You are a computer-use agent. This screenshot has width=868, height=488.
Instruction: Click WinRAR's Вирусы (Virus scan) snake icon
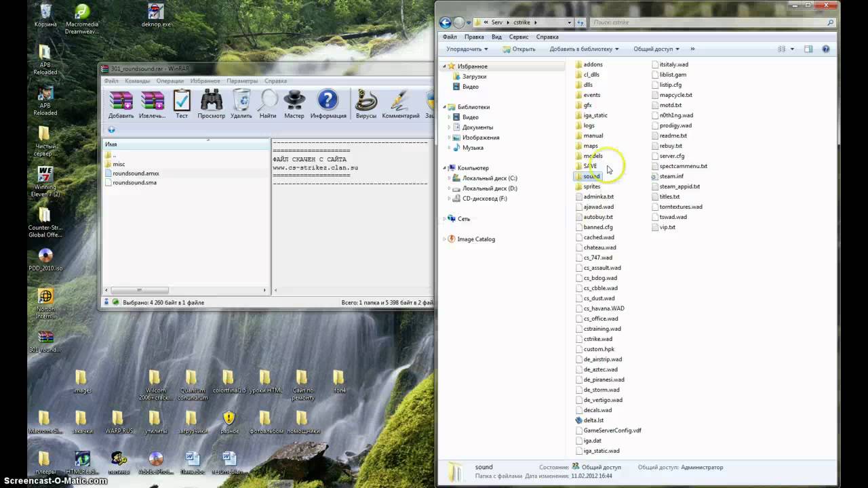366,104
